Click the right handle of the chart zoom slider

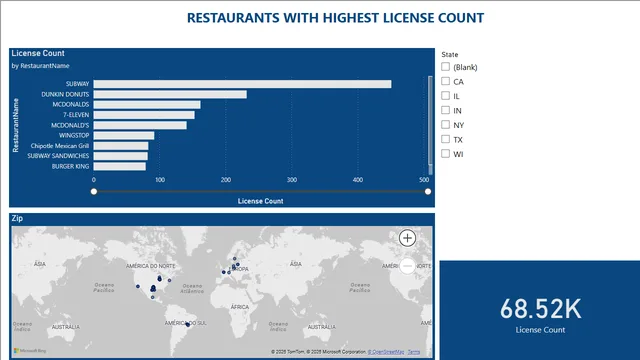[428, 191]
